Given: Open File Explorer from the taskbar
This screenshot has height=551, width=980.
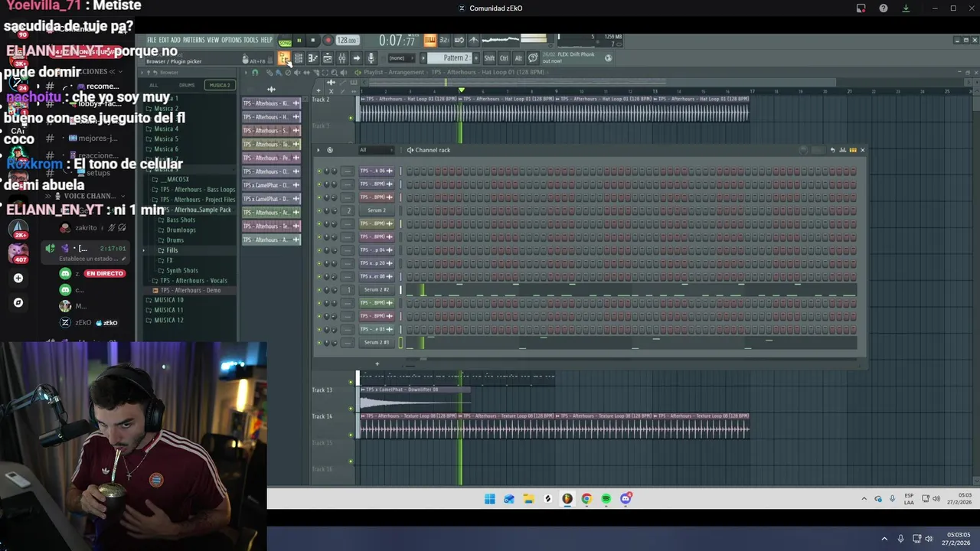Looking at the screenshot, I should (x=528, y=499).
